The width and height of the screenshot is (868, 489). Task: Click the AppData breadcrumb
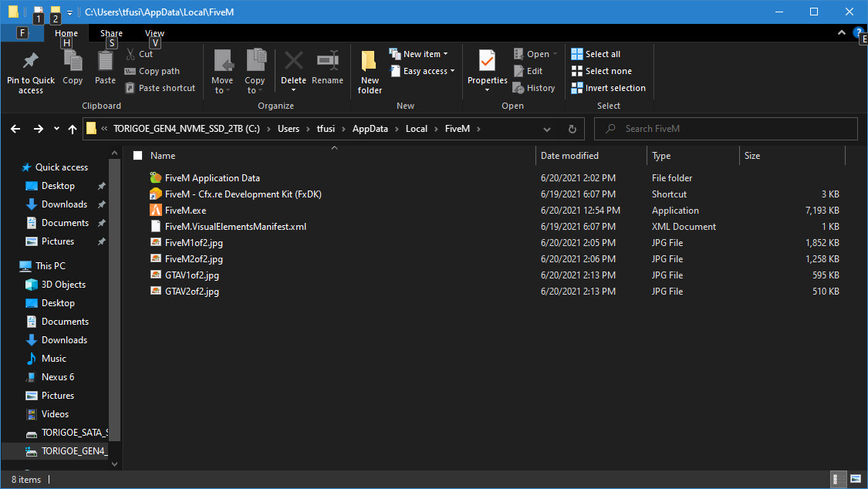point(370,129)
